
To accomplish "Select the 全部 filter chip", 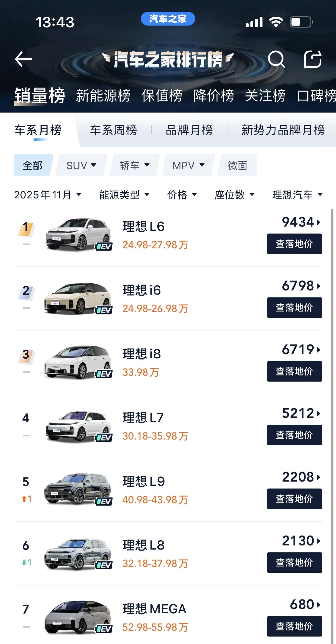I will point(33,165).
